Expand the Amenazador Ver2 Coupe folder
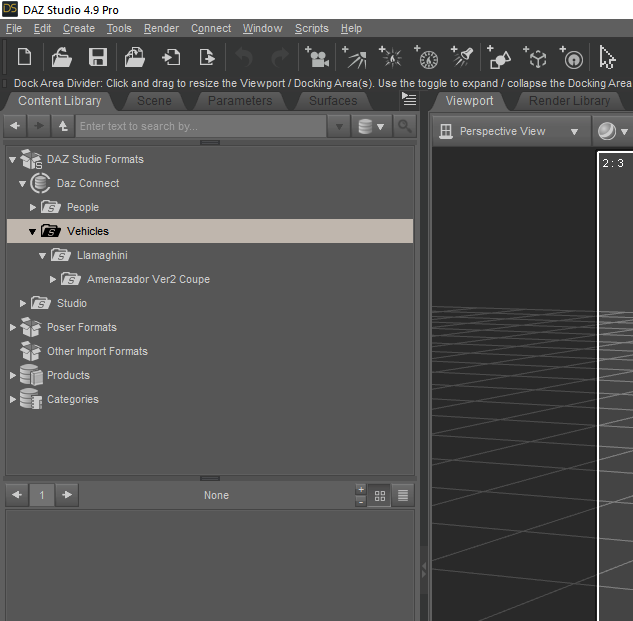633x621 pixels. [x=54, y=279]
